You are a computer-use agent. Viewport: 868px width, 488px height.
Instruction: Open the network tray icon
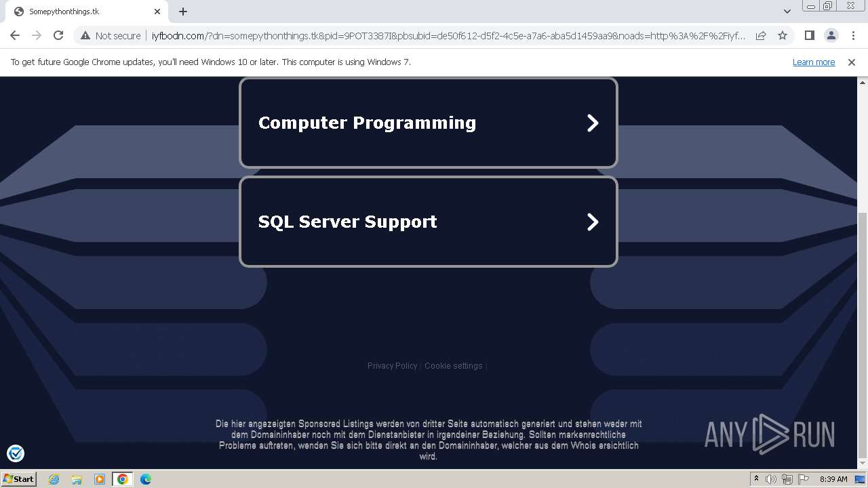tap(787, 479)
